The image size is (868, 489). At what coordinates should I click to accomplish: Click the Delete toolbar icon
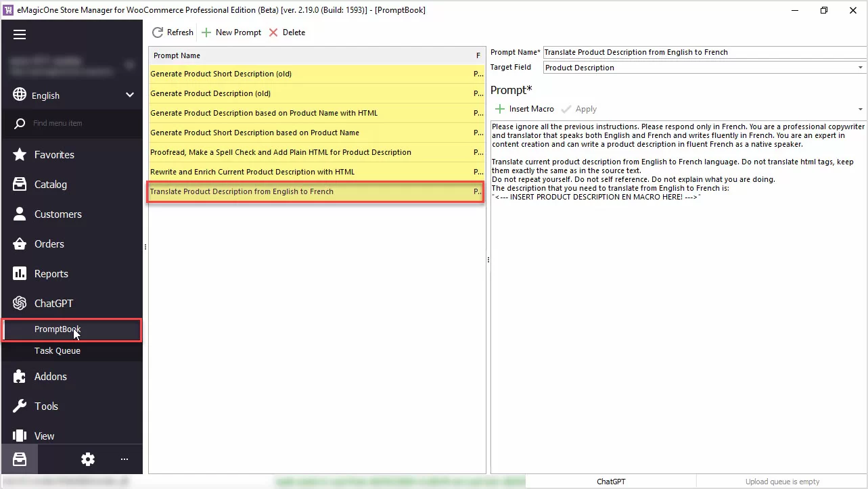287,32
